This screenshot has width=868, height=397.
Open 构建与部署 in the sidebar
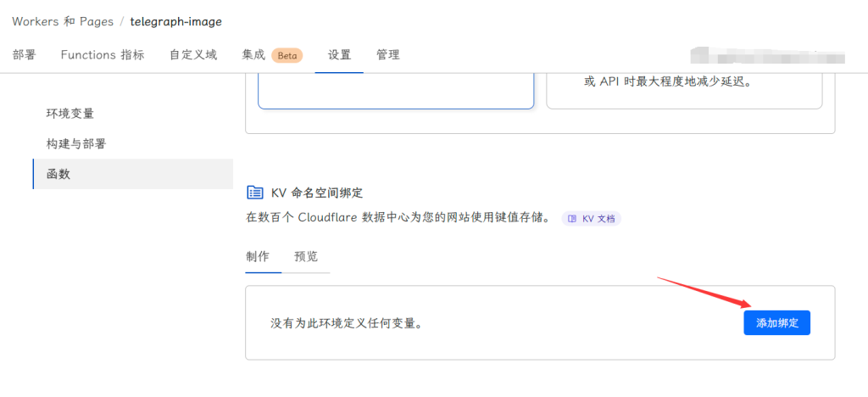(x=76, y=144)
